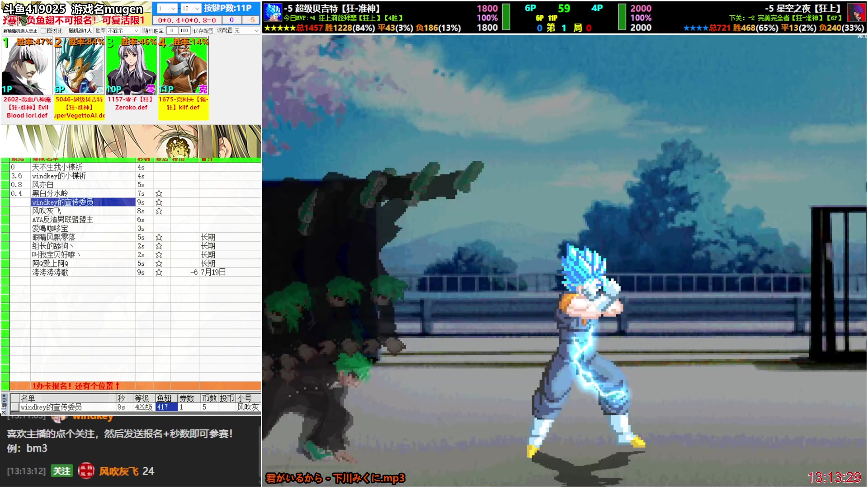
Task: Click the star icon in 组长的舔狗 row
Action: [x=159, y=246]
